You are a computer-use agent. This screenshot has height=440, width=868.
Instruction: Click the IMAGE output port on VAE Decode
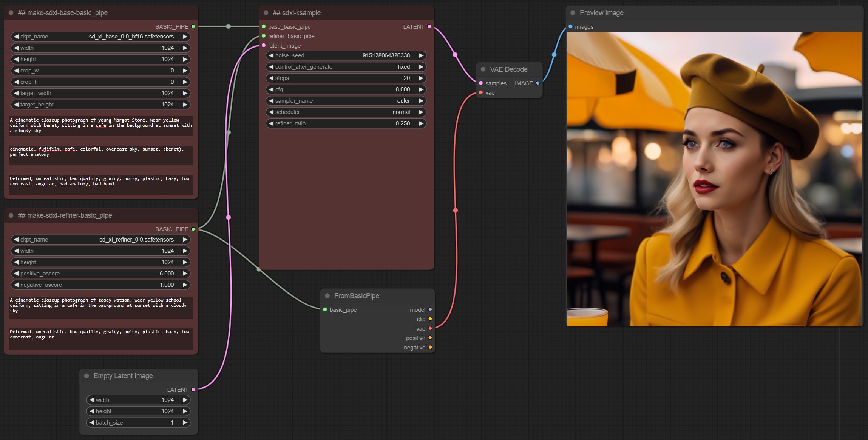(538, 83)
